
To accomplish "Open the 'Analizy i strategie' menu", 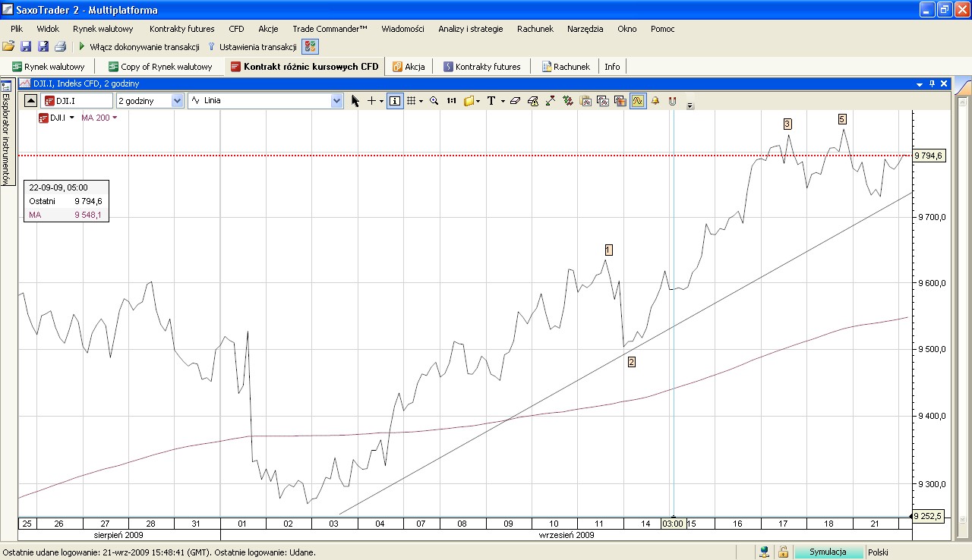I will tap(470, 29).
